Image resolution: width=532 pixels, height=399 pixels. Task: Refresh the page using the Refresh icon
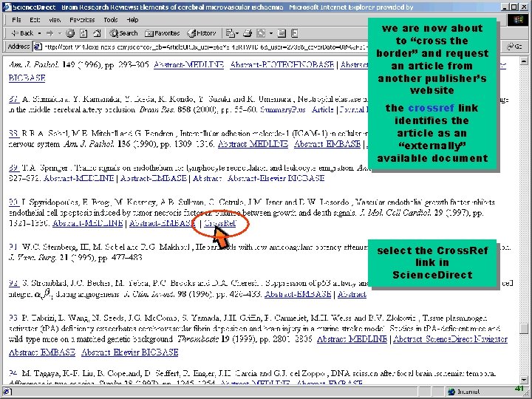(x=83, y=33)
